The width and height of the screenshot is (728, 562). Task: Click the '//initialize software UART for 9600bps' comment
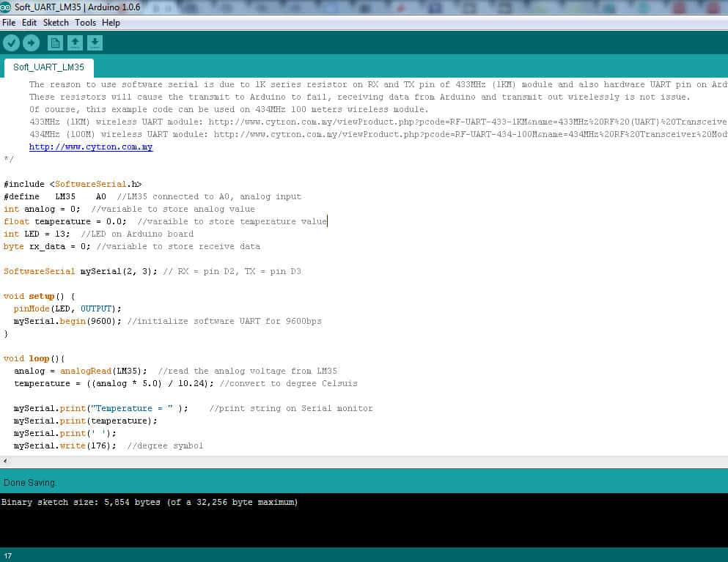[x=224, y=321]
